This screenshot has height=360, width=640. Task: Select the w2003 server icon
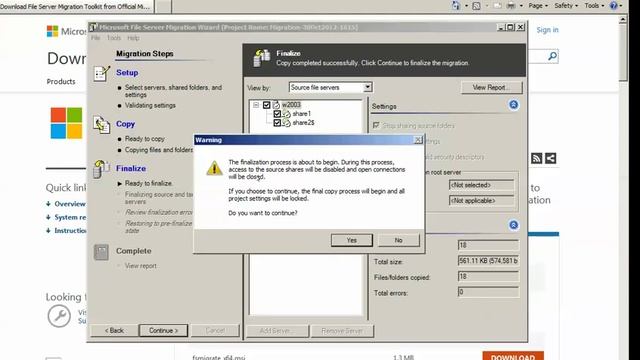coord(276,105)
